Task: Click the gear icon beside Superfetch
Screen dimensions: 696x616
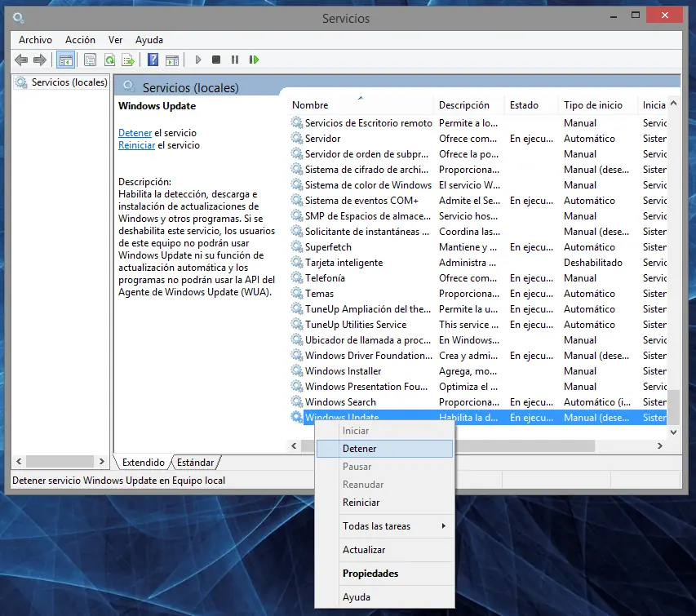Action: 296,246
